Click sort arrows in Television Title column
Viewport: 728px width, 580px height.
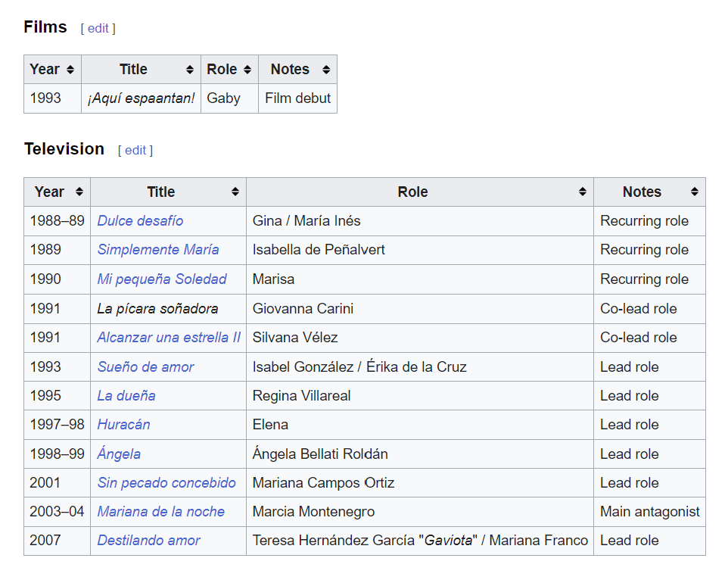click(x=235, y=192)
